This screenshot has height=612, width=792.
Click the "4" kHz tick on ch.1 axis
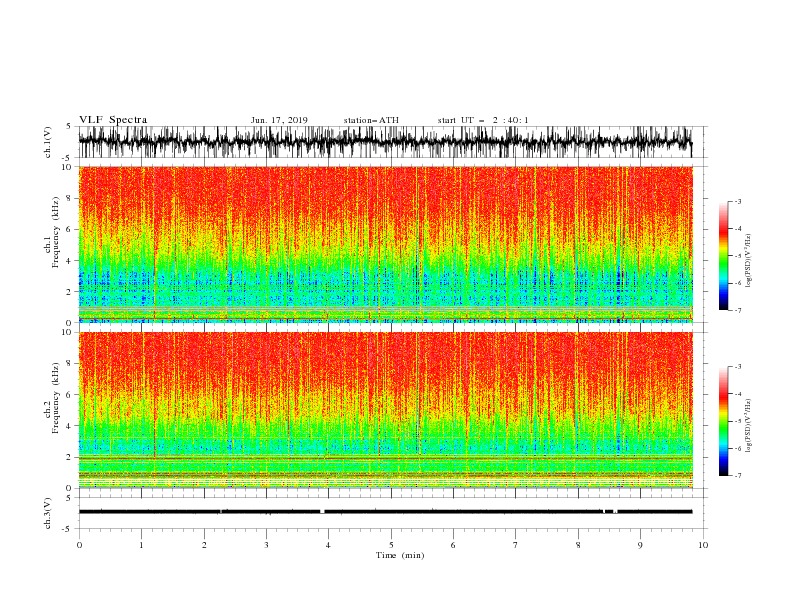69,261
